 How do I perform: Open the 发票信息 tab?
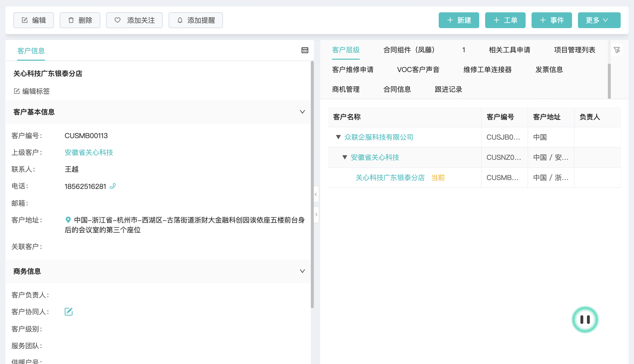[x=549, y=70]
